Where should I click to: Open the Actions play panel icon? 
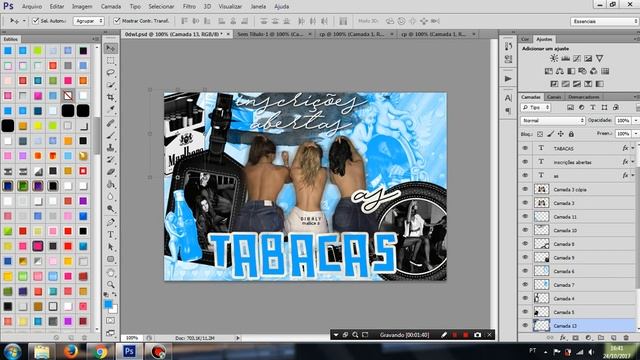[508, 78]
